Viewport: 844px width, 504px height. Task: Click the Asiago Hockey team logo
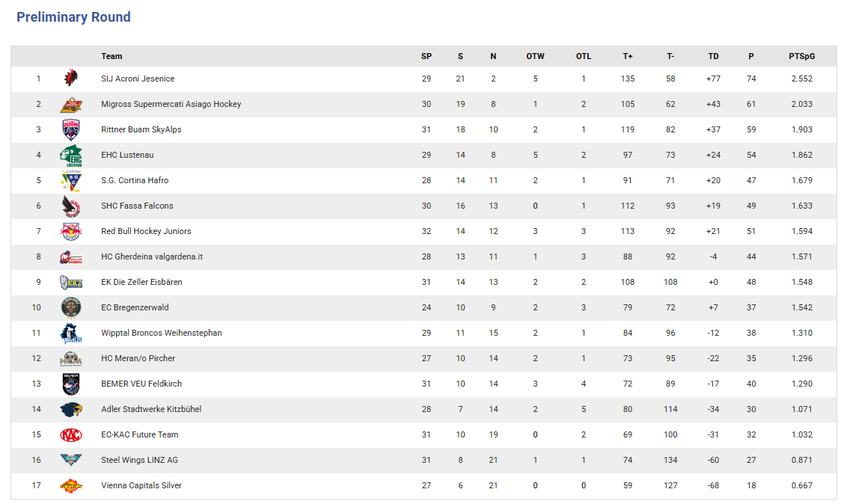click(x=71, y=105)
